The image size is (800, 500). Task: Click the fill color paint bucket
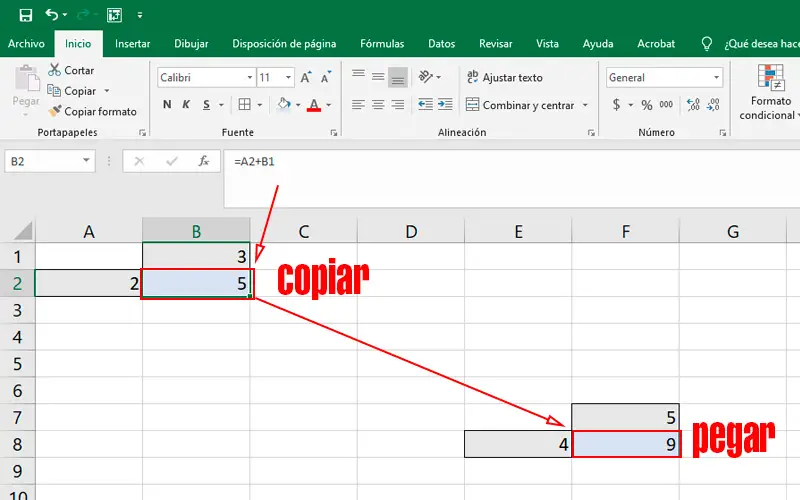(284, 105)
